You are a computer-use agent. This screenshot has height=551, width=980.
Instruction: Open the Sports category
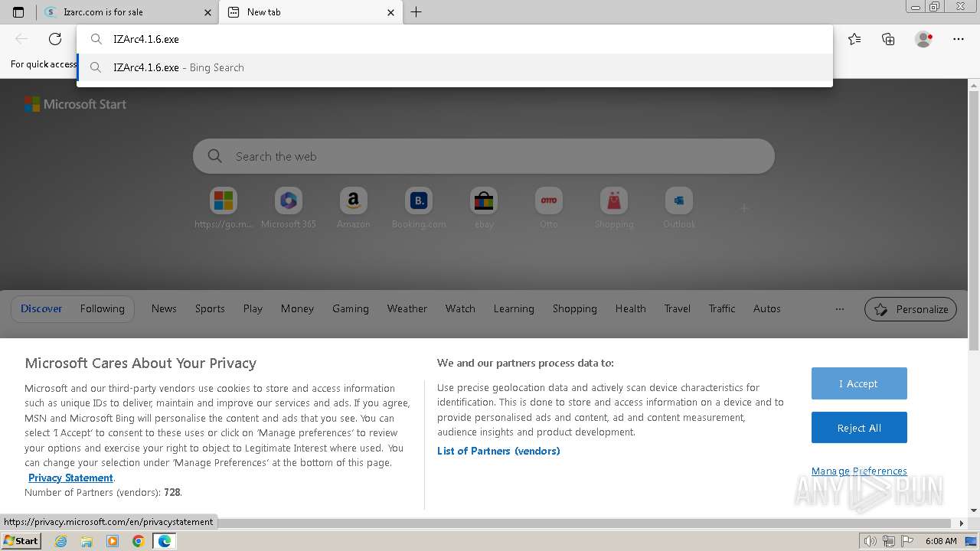(x=210, y=308)
